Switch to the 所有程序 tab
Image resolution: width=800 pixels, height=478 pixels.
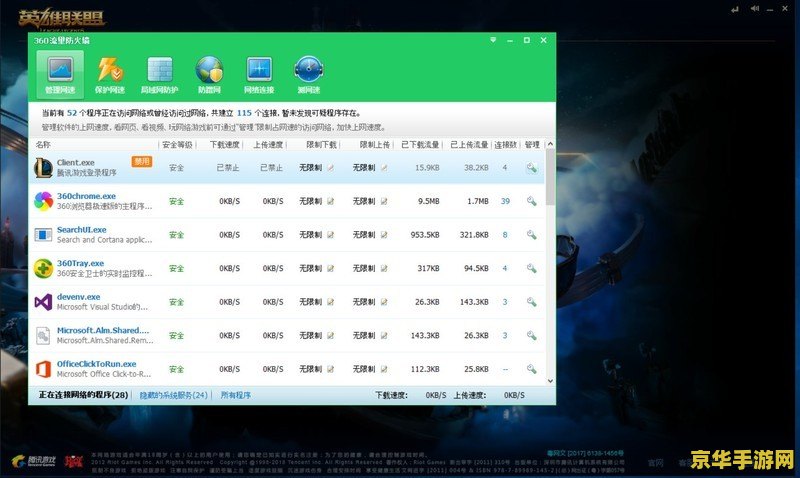pos(236,395)
